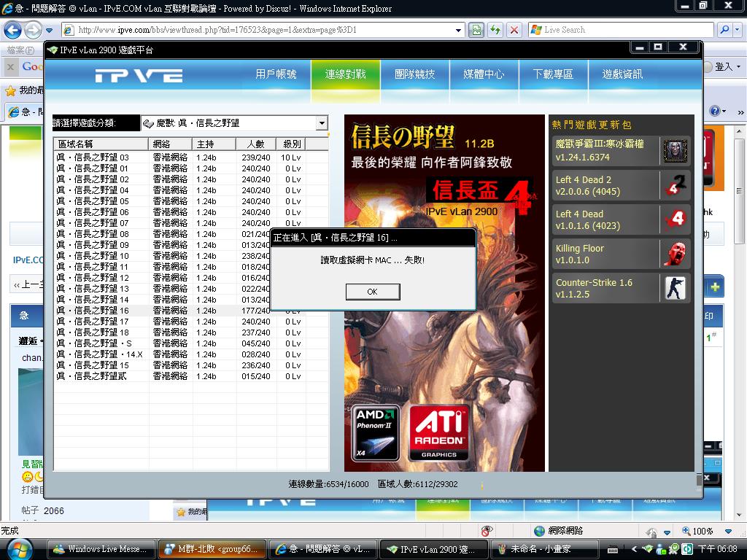
Task: Click the AMD Phenom II banner thumbnail
Action: pos(376,433)
